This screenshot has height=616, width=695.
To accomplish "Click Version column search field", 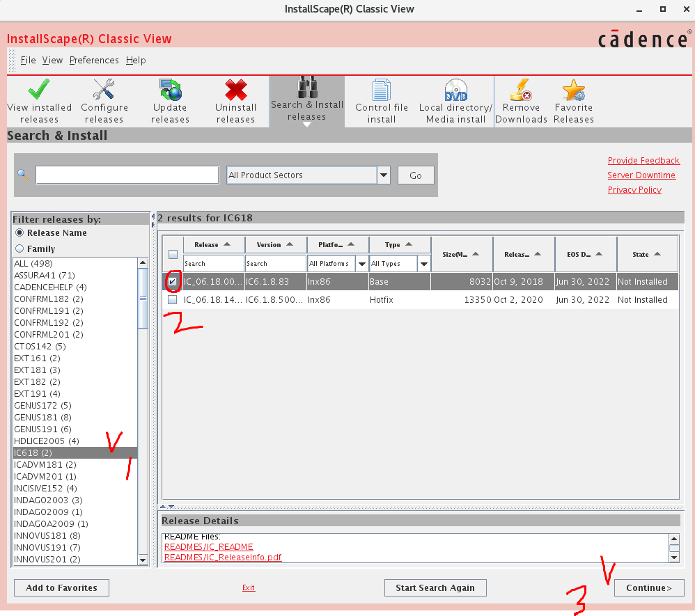I will tap(275, 264).
